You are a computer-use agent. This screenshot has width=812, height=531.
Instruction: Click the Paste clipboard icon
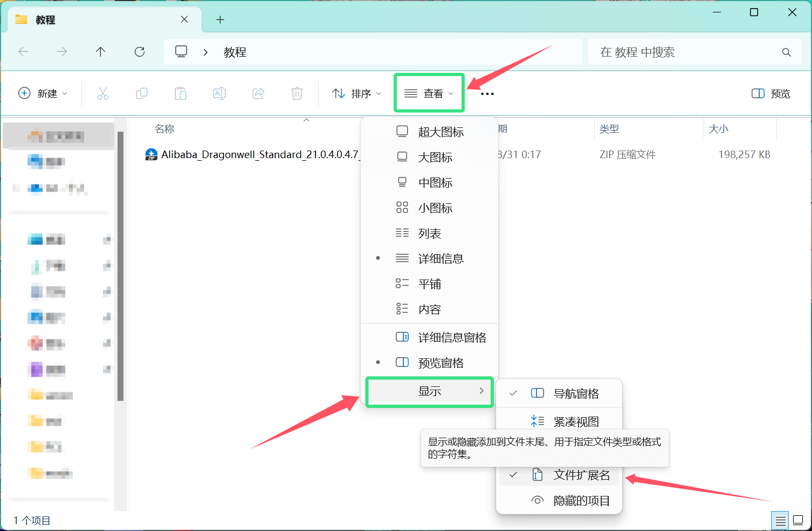tap(181, 93)
